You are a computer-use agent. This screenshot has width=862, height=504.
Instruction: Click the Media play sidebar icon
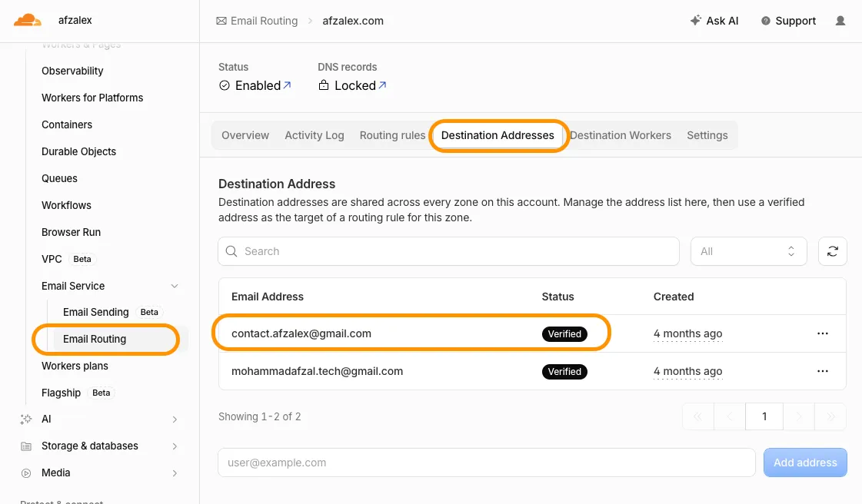point(26,472)
